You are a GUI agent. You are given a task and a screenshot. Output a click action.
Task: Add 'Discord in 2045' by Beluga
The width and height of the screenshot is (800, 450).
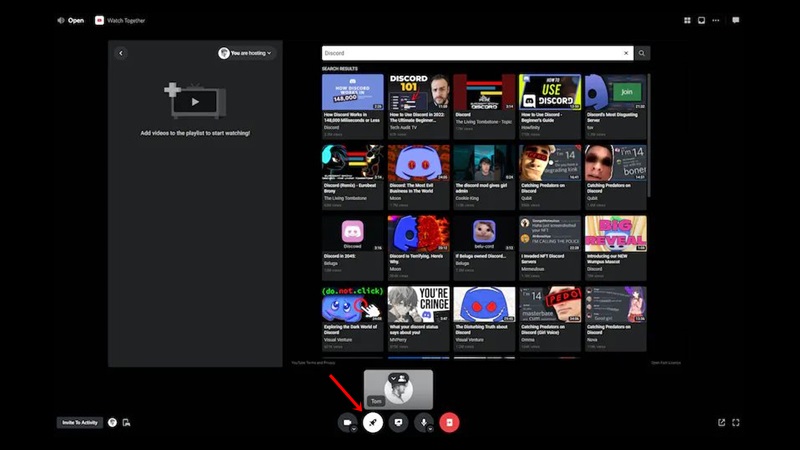point(353,248)
